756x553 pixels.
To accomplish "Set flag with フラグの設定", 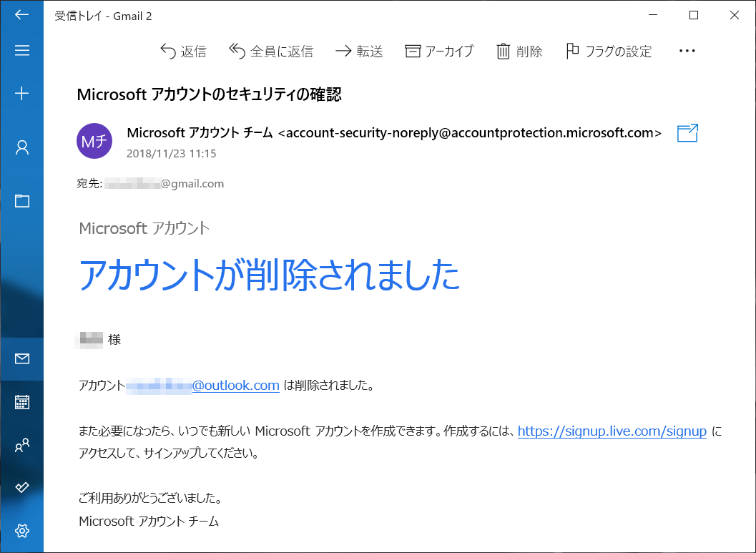I will click(609, 51).
